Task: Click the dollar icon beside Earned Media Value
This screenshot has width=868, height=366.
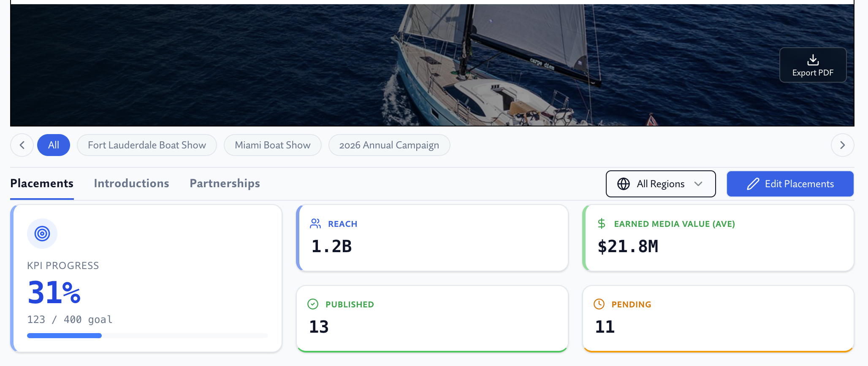Action: pyautogui.click(x=601, y=224)
